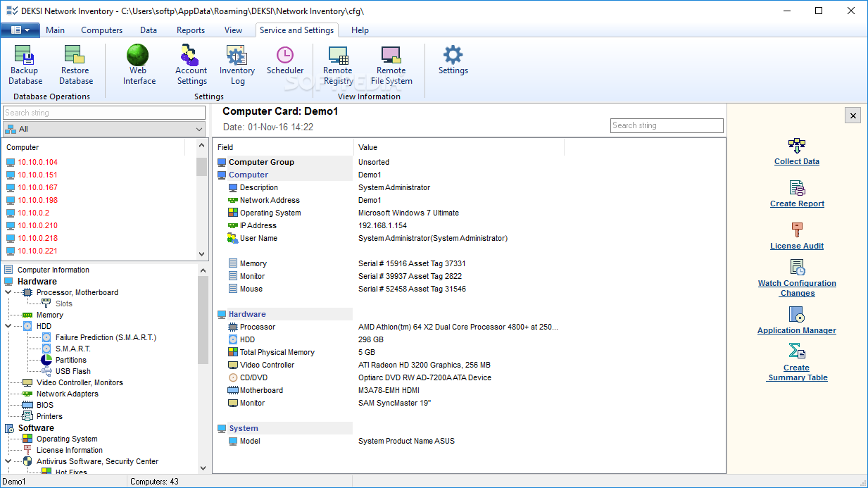
Task: Switch to the Main tab
Action: click(55, 30)
